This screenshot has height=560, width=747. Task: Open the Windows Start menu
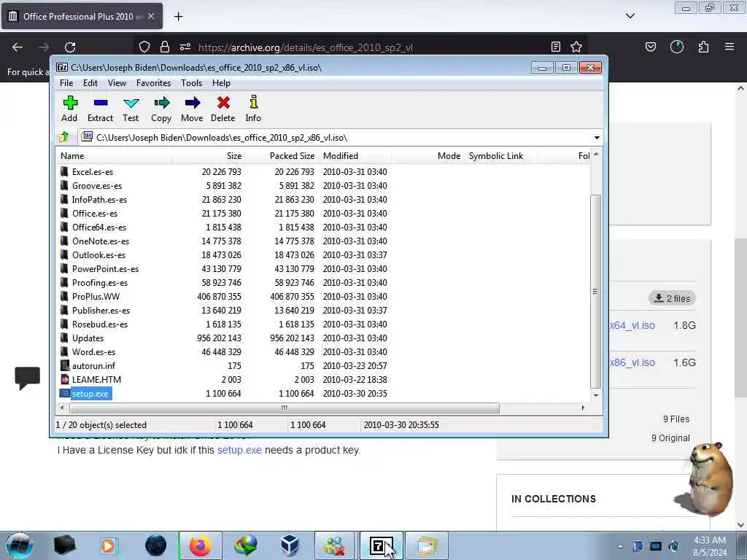pos(20,545)
